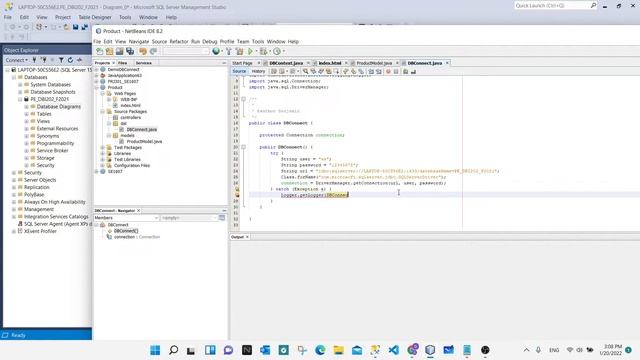Click the Redo icon in NetBeans toolbar
This screenshot has height=360, width=640.
(x=153, y=51)
